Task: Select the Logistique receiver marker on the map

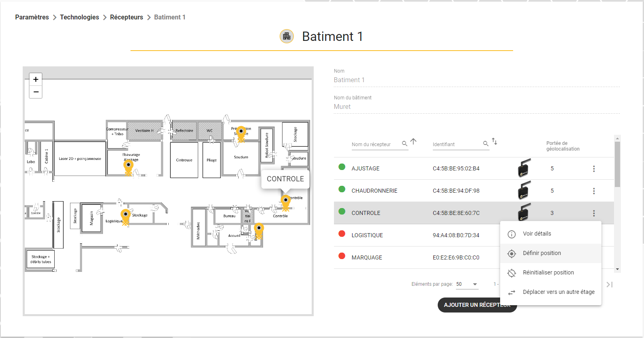Action: (x=126, y=216)
